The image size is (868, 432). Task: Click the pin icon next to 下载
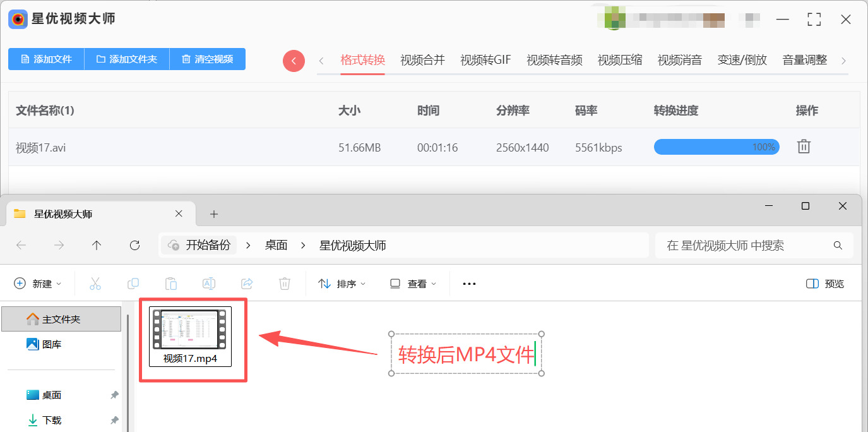pos(114,421)
